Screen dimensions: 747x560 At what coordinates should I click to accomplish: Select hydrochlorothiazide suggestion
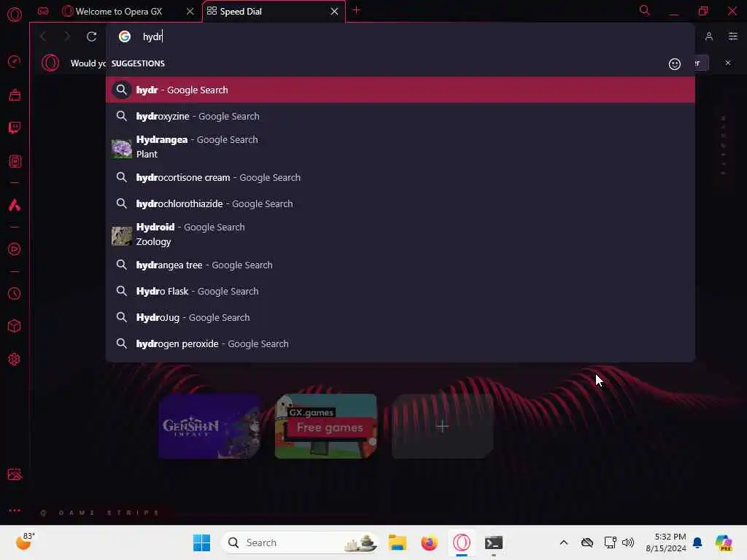(x=400, y=204)
